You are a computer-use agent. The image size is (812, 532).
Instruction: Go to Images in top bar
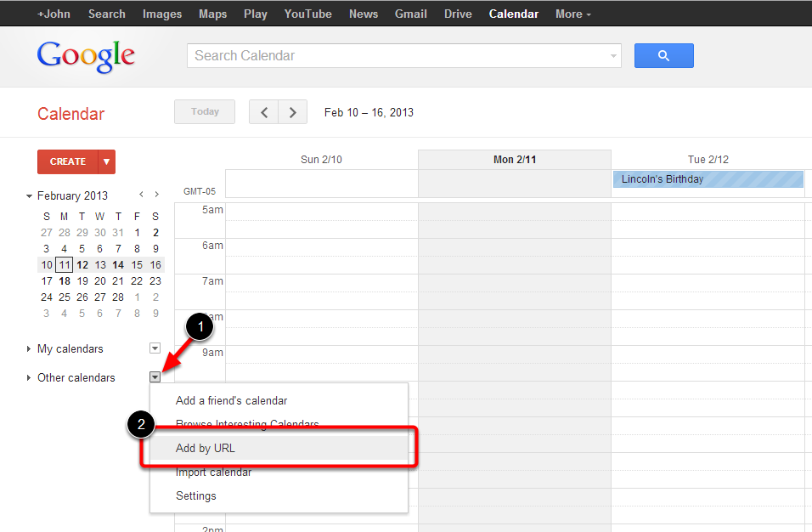(162, 14)
